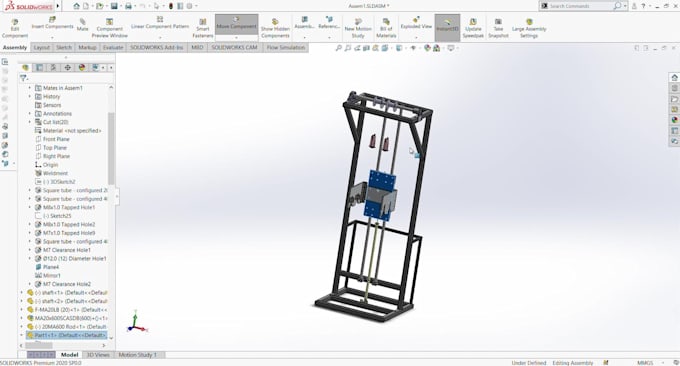Open SOLIDWORKS Resources task pane home
The width and height of the screenshot is (680, 366).
tap(674, 78)
